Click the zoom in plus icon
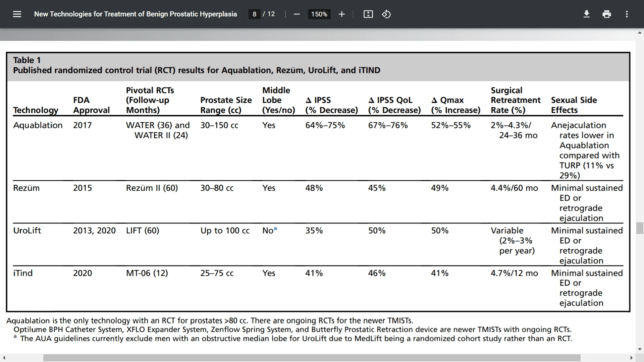644x362 pixels. [x=341, y=14]
